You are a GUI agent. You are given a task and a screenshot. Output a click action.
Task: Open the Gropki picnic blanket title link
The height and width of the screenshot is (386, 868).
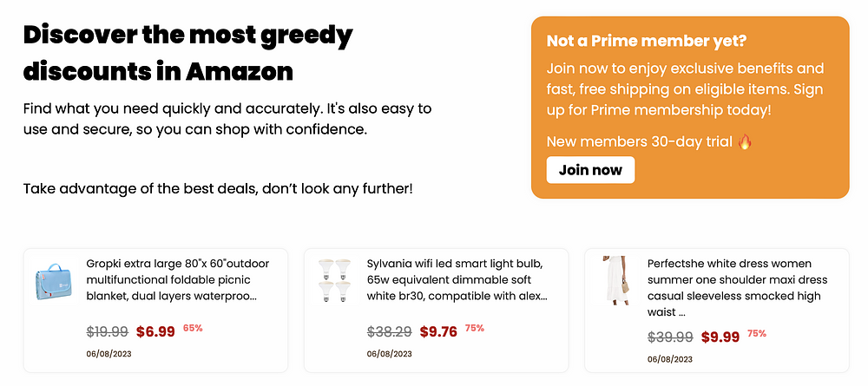pyautogui.click(x=177, y=279)
